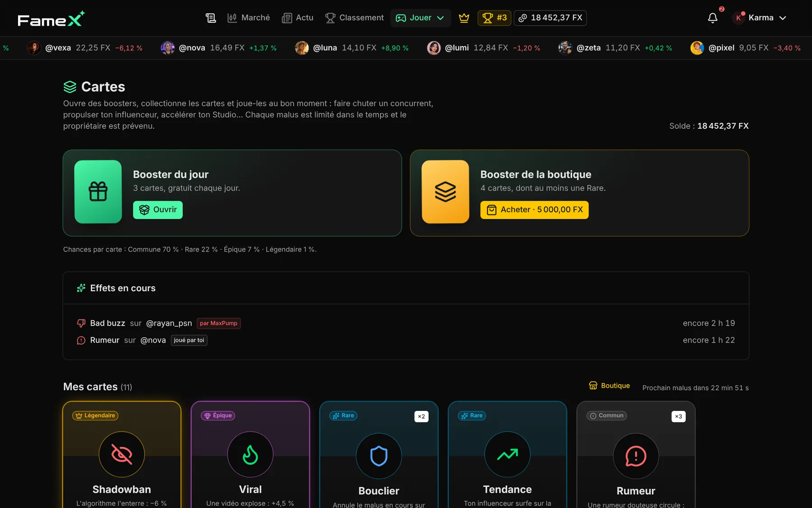Click the Légendaire rarity badge
Image resolution: width=812 pixels, height=508 pixels.
(x=95, y=416)
